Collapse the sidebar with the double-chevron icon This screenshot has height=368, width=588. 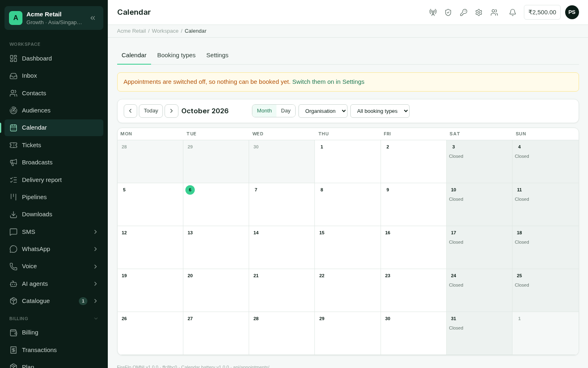click(x=93, y=18)
